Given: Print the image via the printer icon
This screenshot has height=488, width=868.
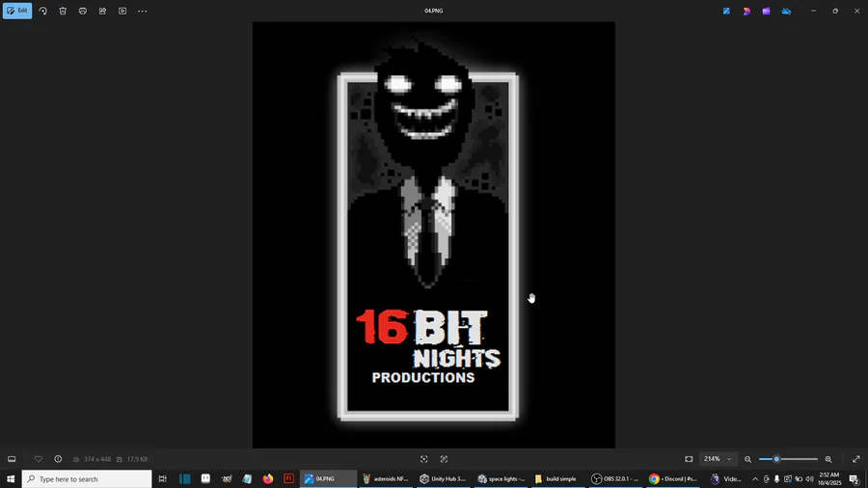Looking at the screenshot, I should coord(83,11).
